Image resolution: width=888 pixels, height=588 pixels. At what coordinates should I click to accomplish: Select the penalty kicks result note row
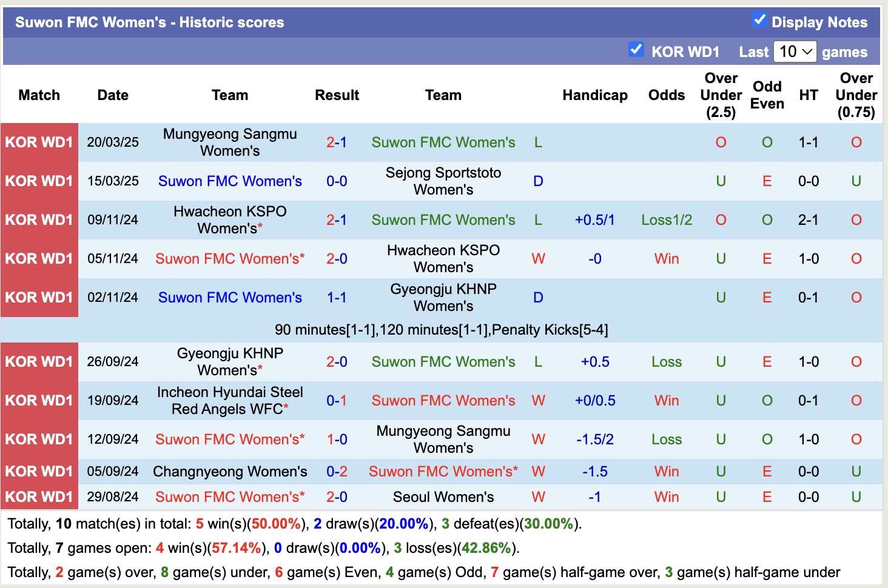pyautogui.click(x=443, y=330)
